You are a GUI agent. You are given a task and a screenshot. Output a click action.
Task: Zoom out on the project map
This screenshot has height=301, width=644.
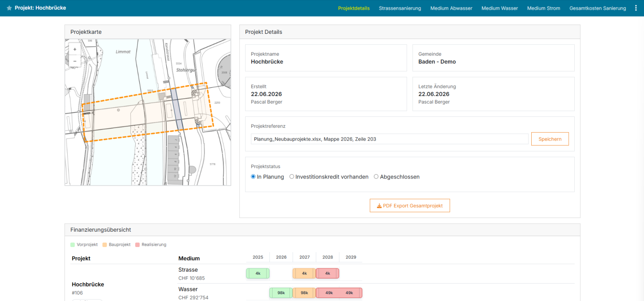coord(75,61)
